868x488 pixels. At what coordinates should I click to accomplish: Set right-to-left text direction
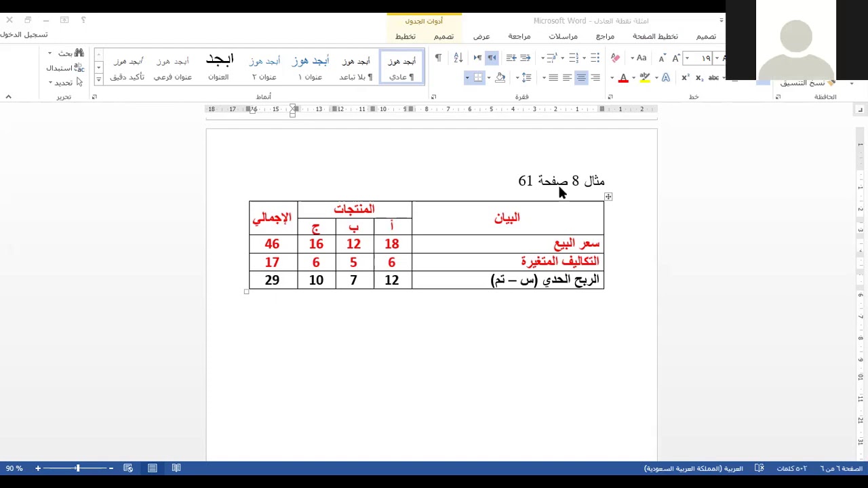click(492, 58)
